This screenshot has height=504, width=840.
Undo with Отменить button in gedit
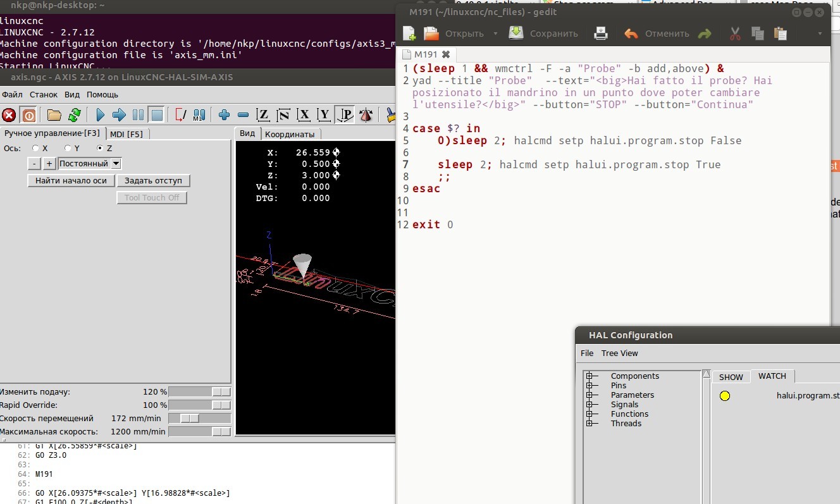click(x=657, y=34)
